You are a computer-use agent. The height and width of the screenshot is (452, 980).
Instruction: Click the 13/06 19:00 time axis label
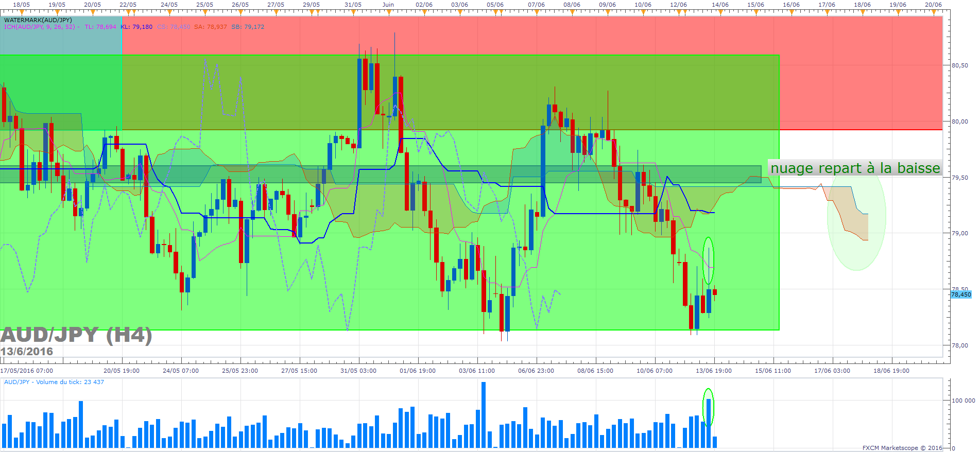pyautogui.click(x=714, y=371)
